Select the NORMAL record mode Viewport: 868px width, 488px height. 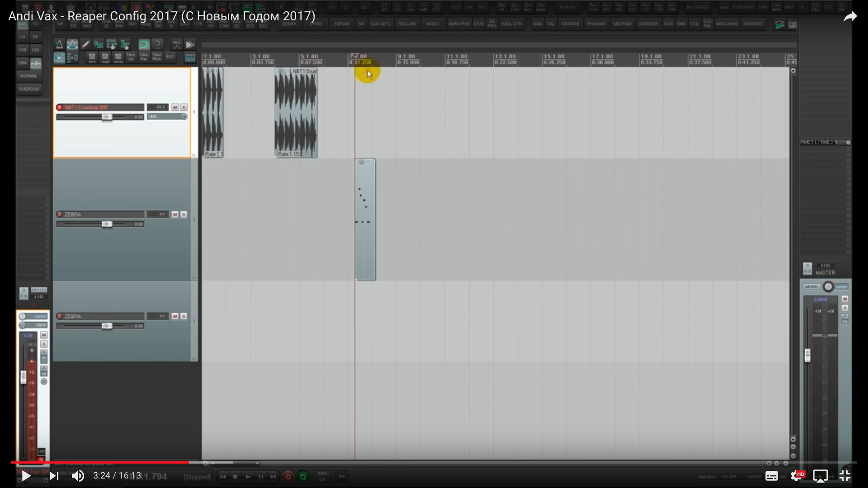coord(28,76)
